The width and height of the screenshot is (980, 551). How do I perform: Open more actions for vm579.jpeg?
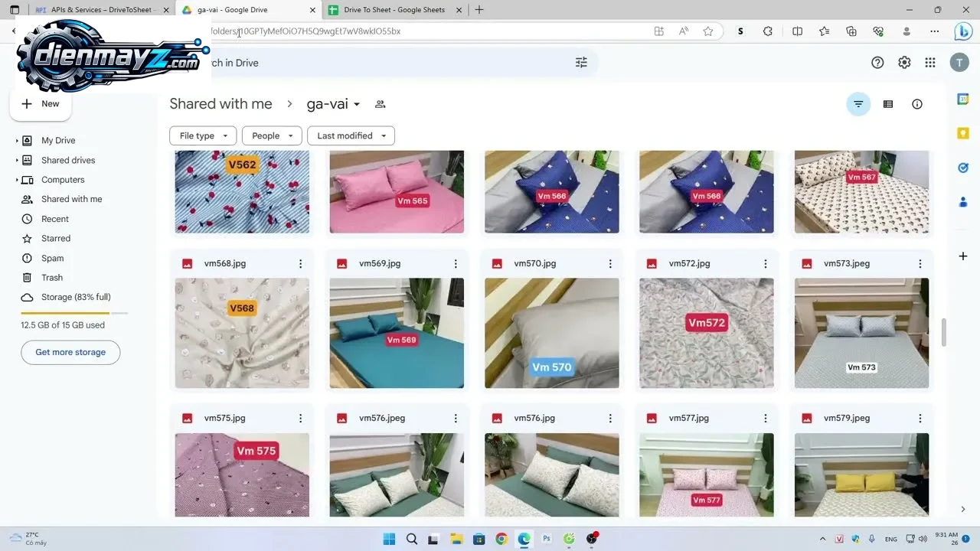point(920,419)
